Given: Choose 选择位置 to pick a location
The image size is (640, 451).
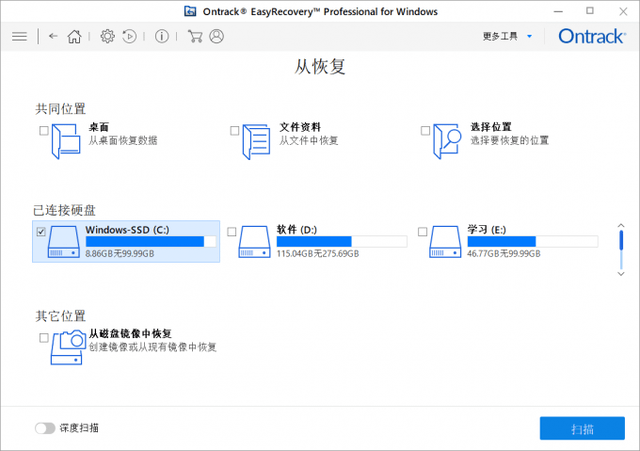Looking at the screenshot, I should click(426, 131).
